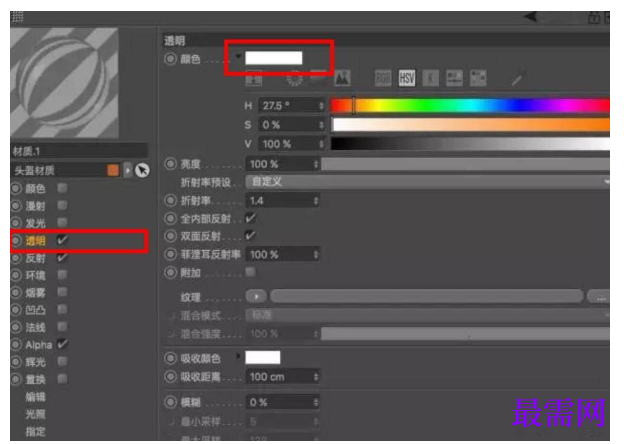This screenshot has height=444, width=624.
Task: Click the back arrow in the top bar
Action: tap(530, 17)
